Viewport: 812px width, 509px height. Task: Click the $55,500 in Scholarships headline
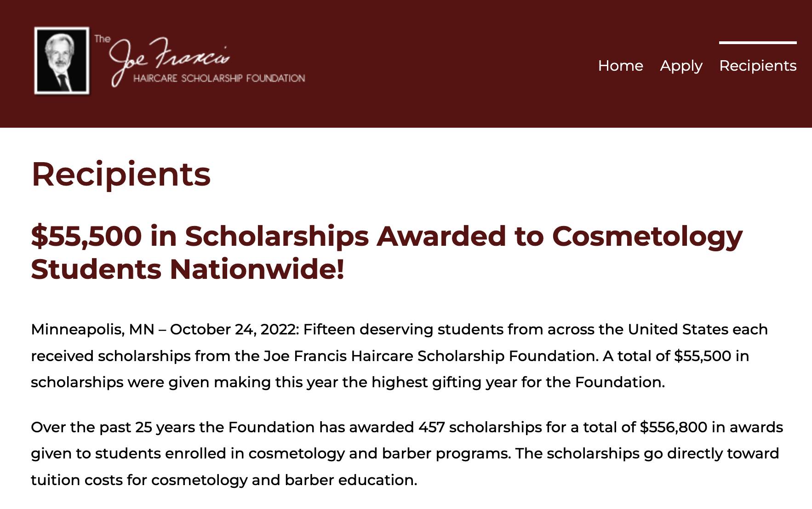pos(387,237)
